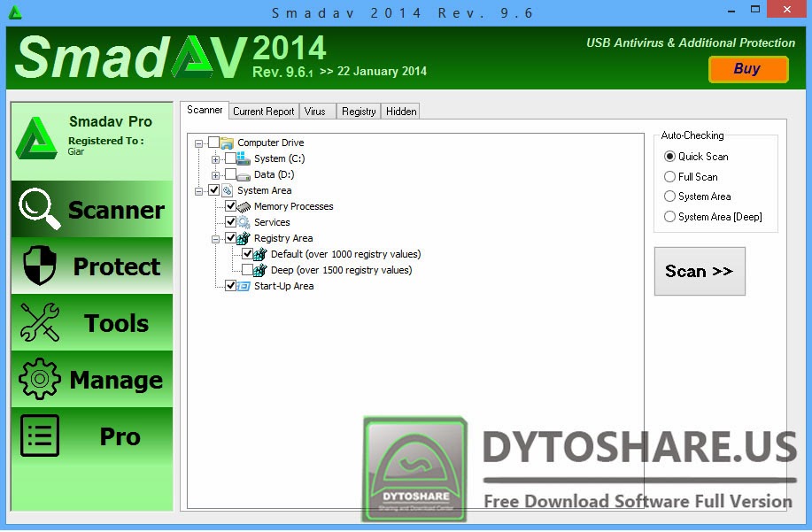Image resolution: width=812 pixels, height=532 pixels.
Task: Collapse the Registry Area tree node
Action: [215, 239]
